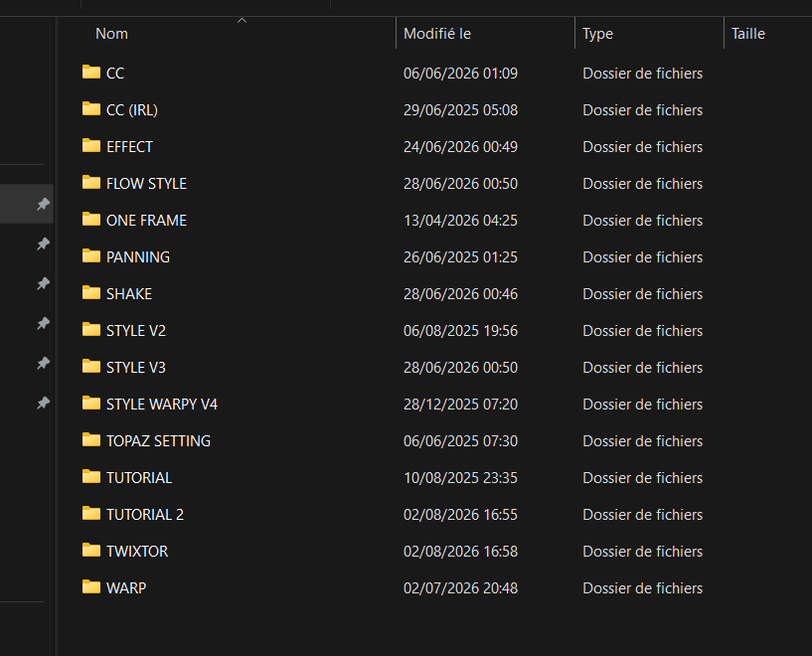Click the TOPAZ SETTING folder icon

point(91,439)
